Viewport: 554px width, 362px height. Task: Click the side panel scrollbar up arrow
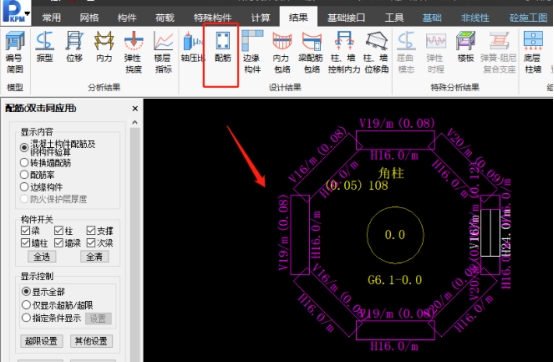[135, 123]
